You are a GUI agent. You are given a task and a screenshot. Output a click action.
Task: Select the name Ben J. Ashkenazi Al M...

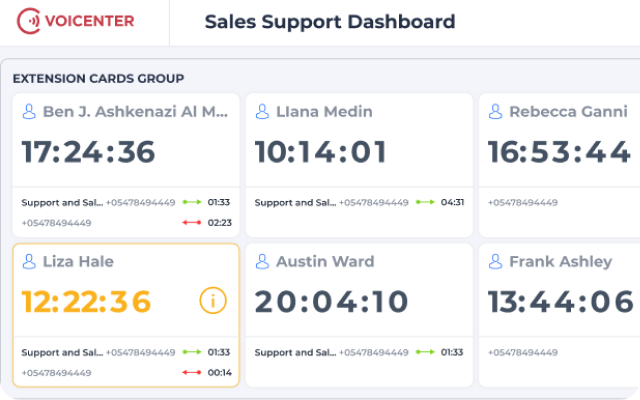pos(135,111)
